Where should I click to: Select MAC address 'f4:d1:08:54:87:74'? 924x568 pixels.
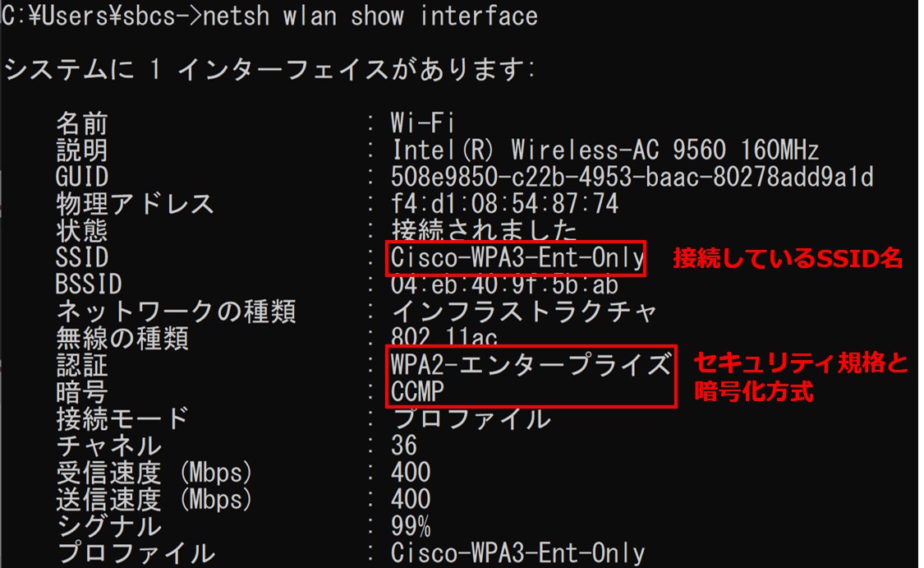504,204
